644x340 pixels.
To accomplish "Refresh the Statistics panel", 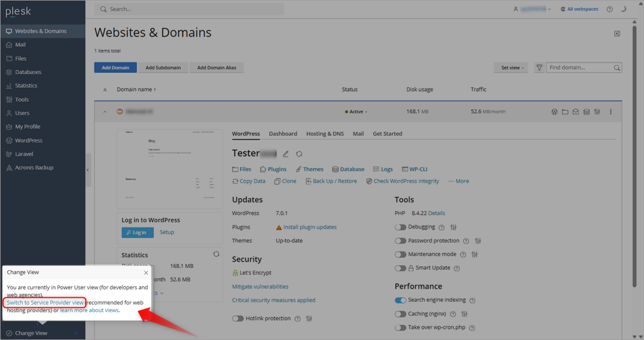I will coord(216,254).
